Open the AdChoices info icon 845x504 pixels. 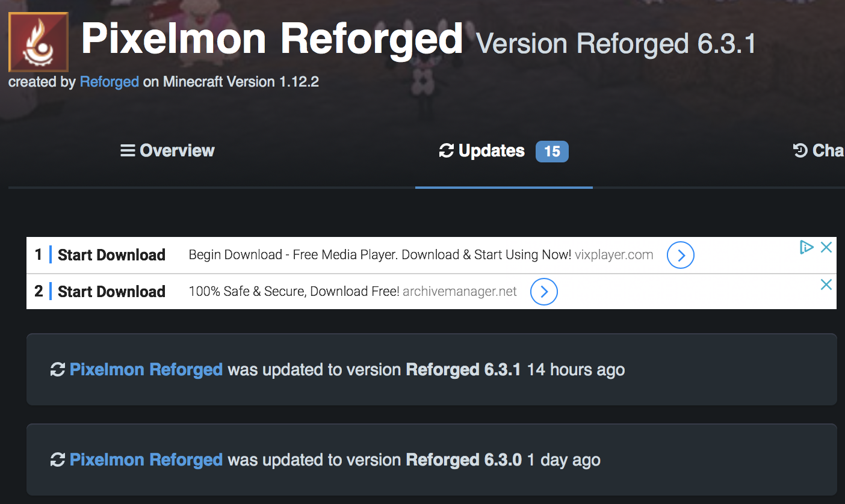[x=806, y=247]
